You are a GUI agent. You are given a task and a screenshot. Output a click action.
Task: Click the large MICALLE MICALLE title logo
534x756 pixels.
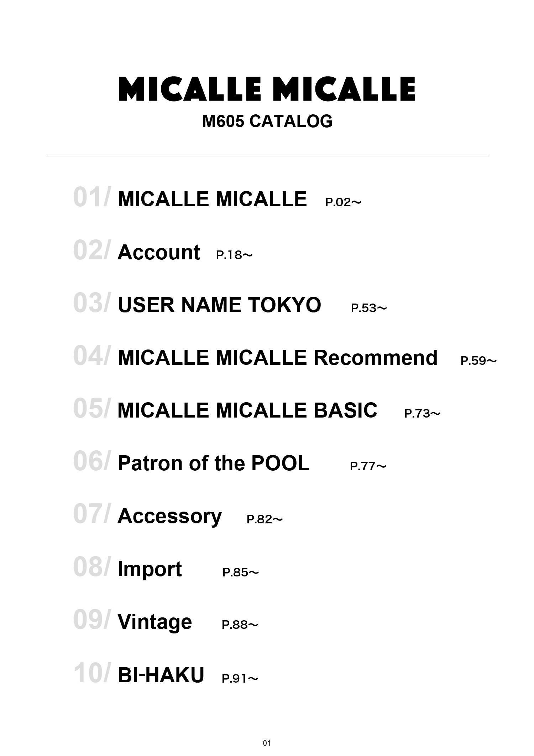tap(267, 89)
